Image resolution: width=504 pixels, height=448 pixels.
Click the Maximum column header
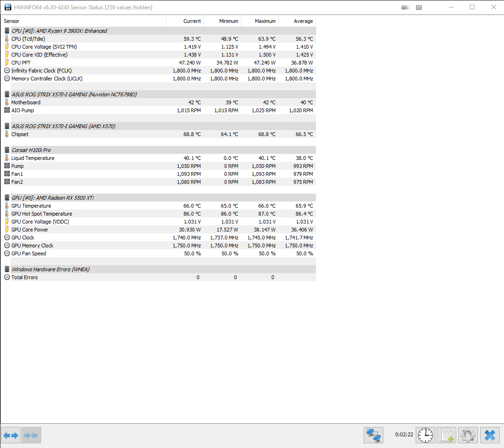[x=259, y=21]
